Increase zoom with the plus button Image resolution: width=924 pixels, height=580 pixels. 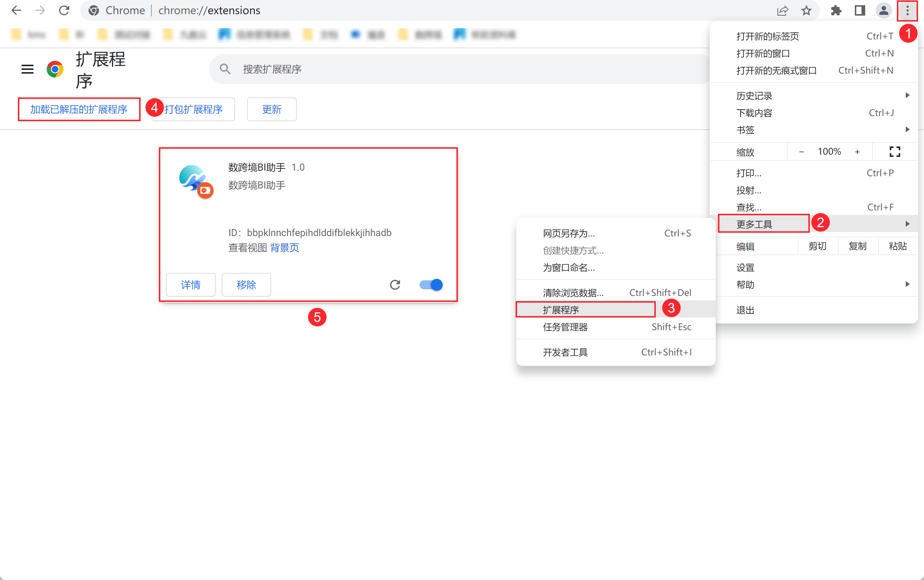[x=857, y=152]
